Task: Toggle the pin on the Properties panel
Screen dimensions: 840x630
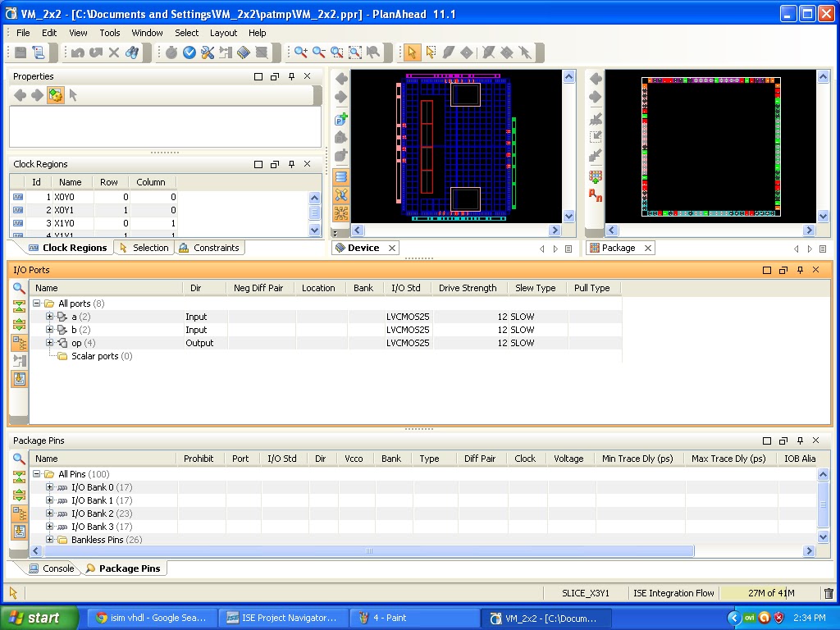Action: coord(291,76)
